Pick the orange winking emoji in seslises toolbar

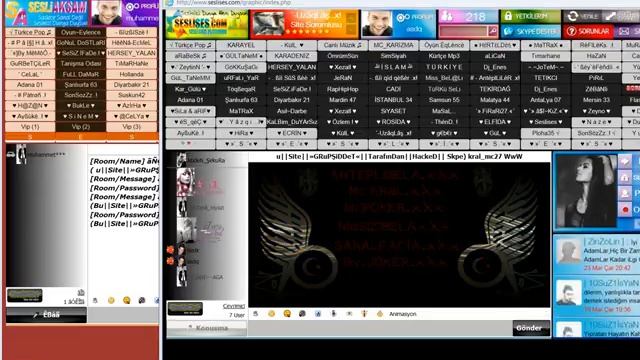coord(287,313)
